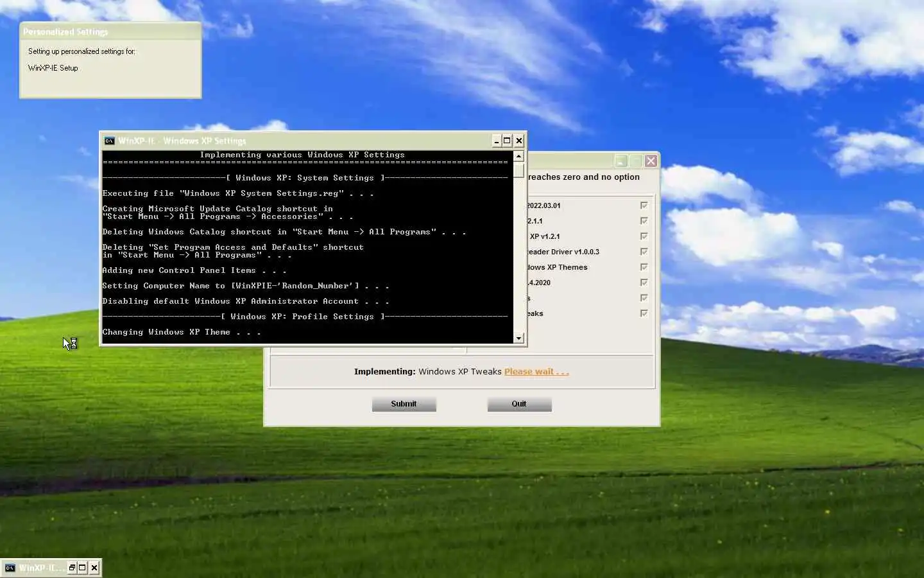Click the console vertical scrollbar thumb
This screenshot has width=924, height=578.
pyautogui.click(x=518, y=170)
